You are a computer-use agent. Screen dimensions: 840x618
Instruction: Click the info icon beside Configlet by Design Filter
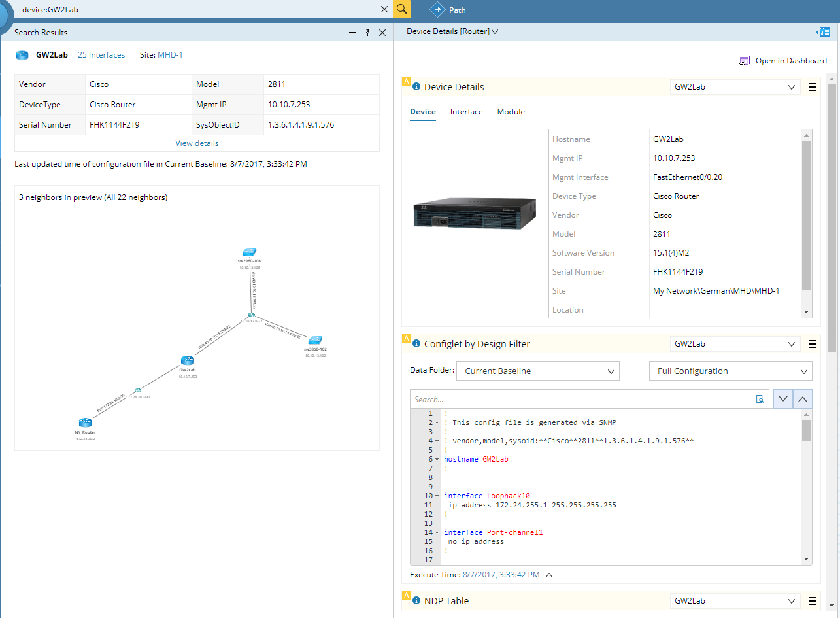(416, 343)
